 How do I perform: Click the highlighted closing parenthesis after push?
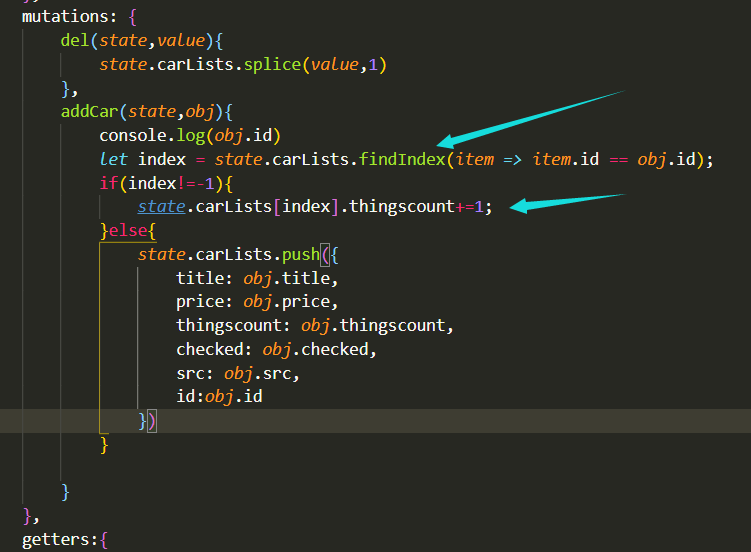click(152, 422)
